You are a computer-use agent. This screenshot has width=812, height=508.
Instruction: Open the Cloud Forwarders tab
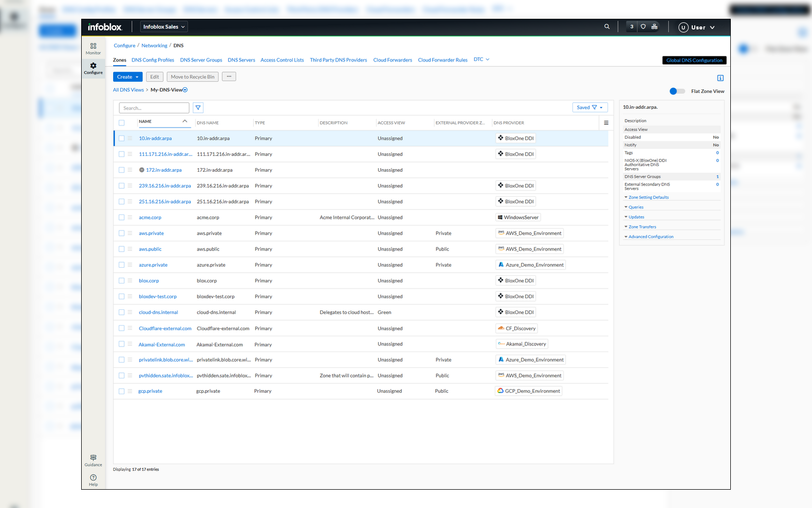pos(392,60)
